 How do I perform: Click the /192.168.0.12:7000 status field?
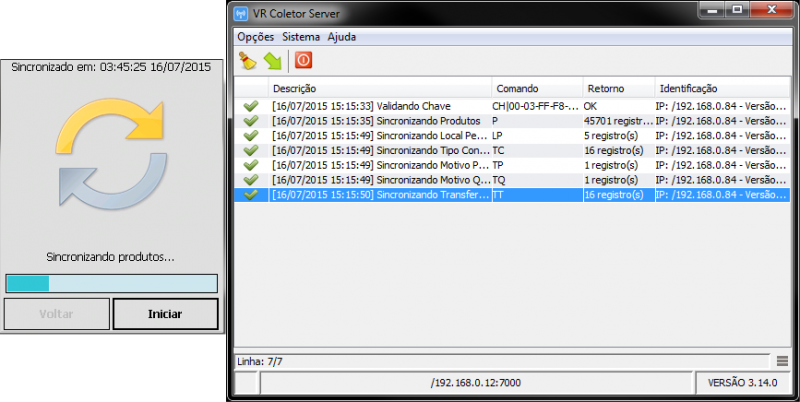[476, 383]
